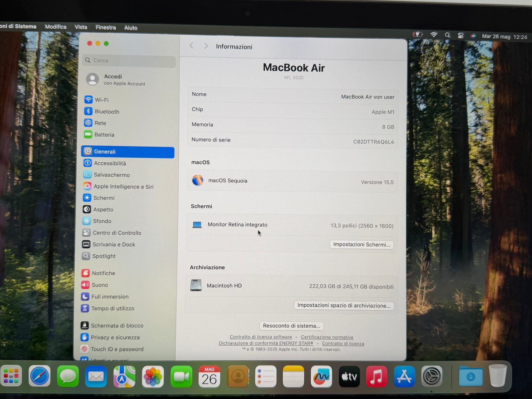Select Rete in the sidebar
The image size is (532, 399).
pos(95,123)
